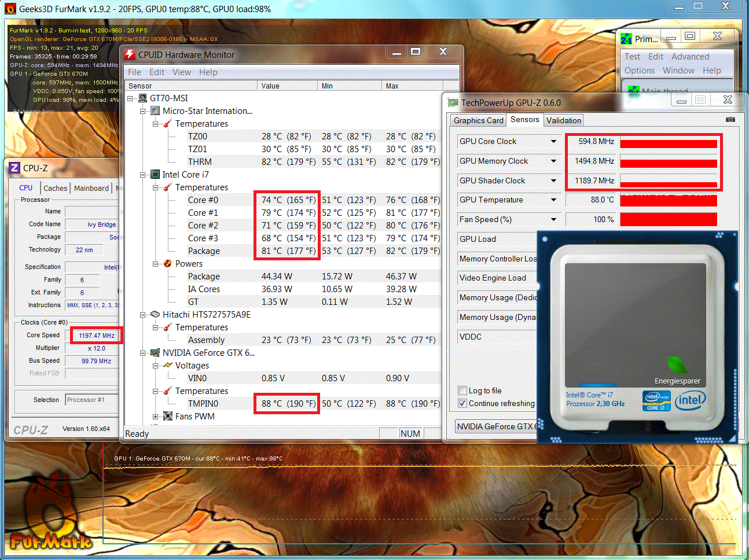749x560 pixels.
Task: Select the Core #1 temperature row
Action: pyautogui.click(x=284, y=213)
